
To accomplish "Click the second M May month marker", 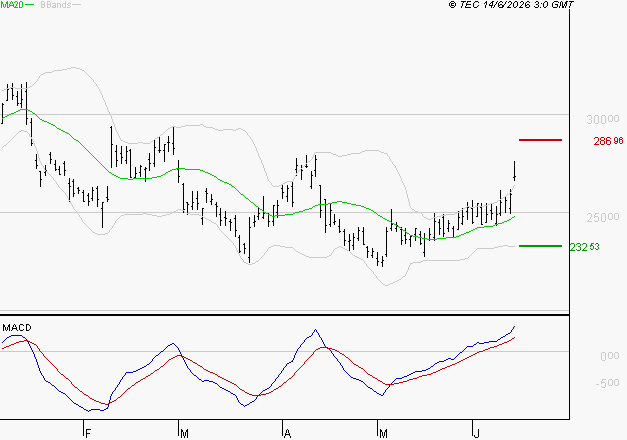I will tap(383, 434).
